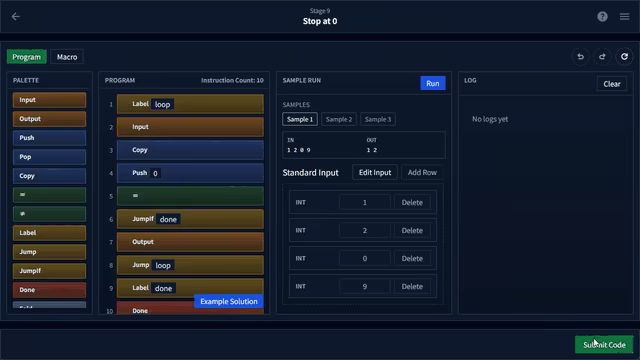Clear the log panel
640x360 pixels.
pyautogui.click(x=612, y=84)
